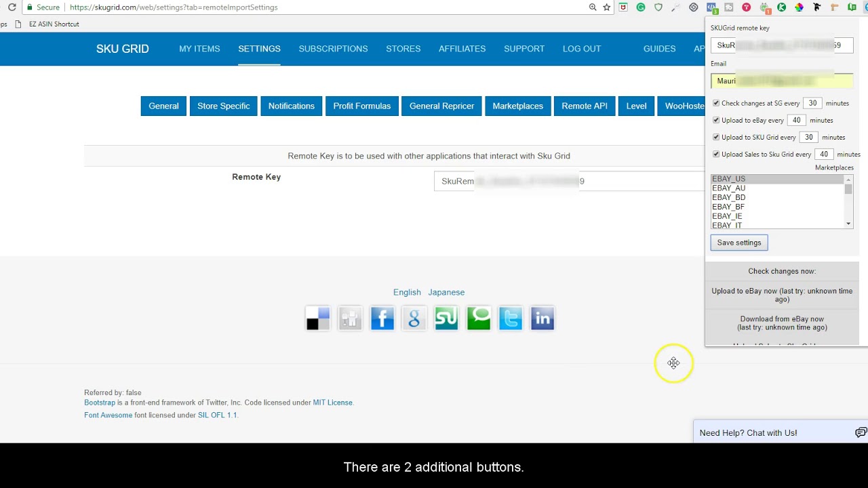Disable Upload to eBay every option
868x488 pixels.
[x=716, y=120]
